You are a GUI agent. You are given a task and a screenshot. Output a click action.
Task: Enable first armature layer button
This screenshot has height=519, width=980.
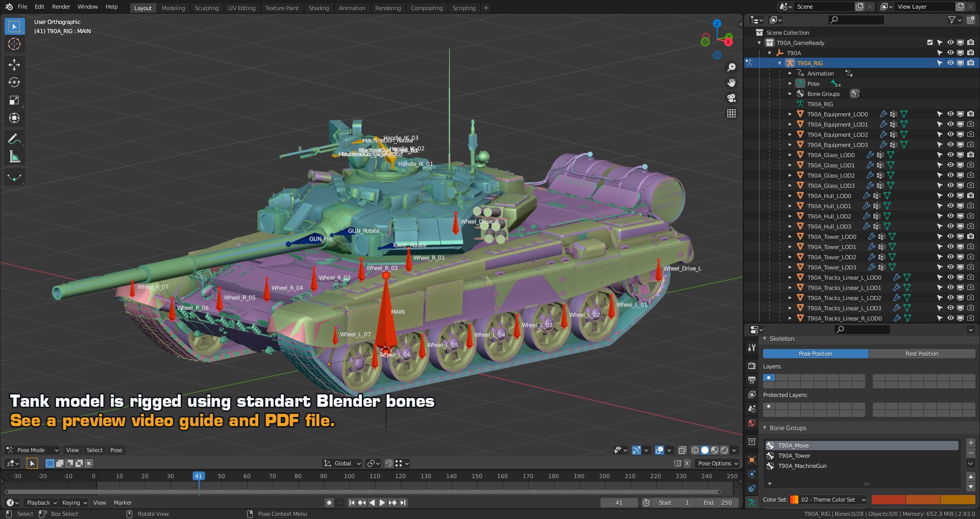point(769,378)
